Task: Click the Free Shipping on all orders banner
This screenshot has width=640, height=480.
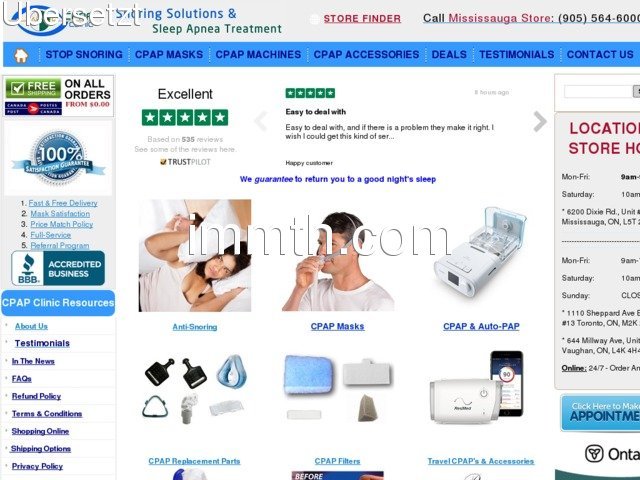Action: point(58,96)
